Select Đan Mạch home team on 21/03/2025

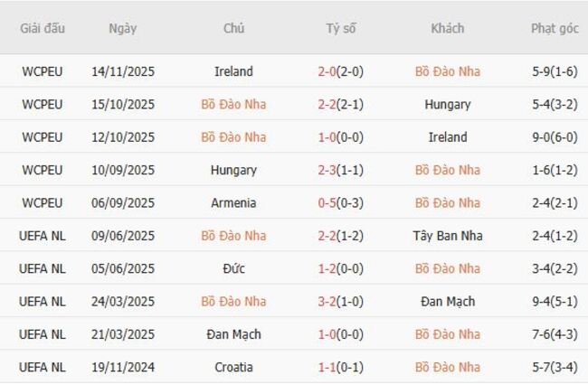[233, 334]
